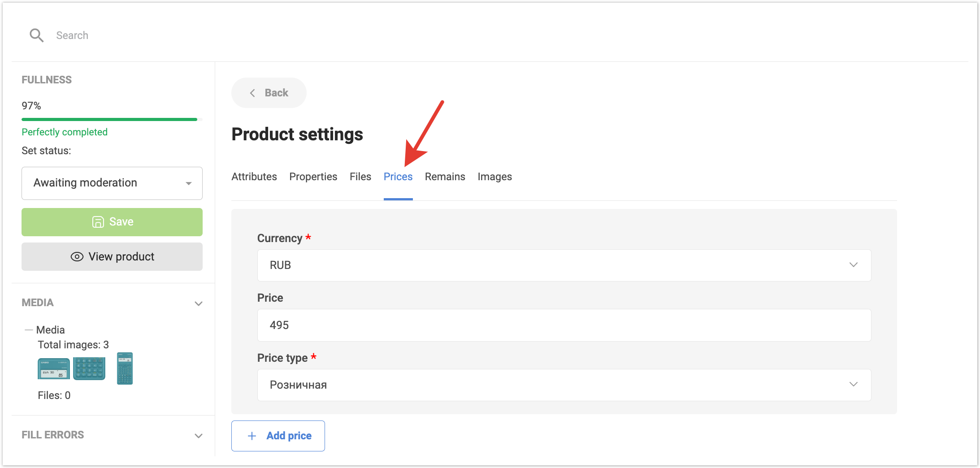Click the green Save button
The width and height of the screenshot is (980, 468).
(x=112, y=222)
